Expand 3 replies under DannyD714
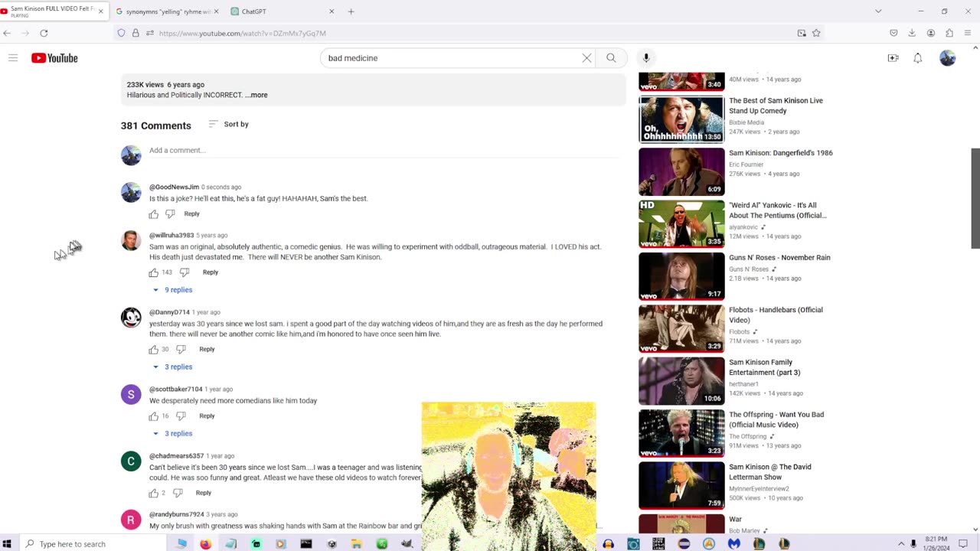The image size is (980, 551). pyautogui.click(x=172, y=367)
